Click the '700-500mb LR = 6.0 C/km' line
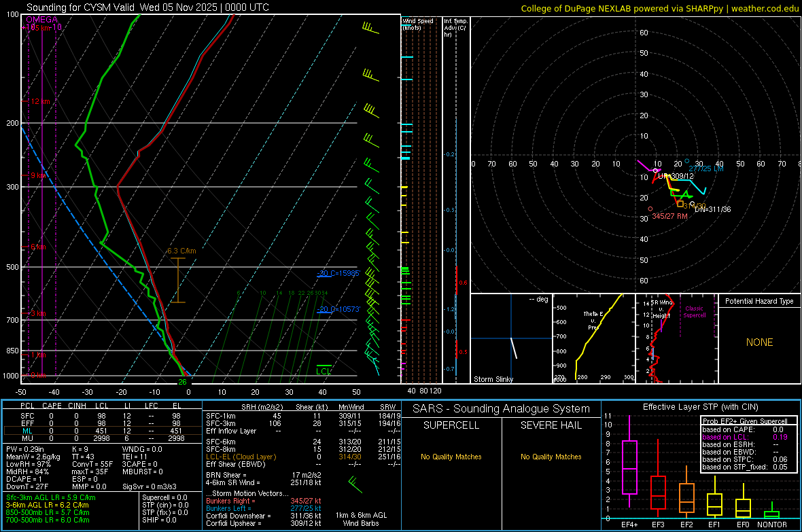 click(48, 520)
